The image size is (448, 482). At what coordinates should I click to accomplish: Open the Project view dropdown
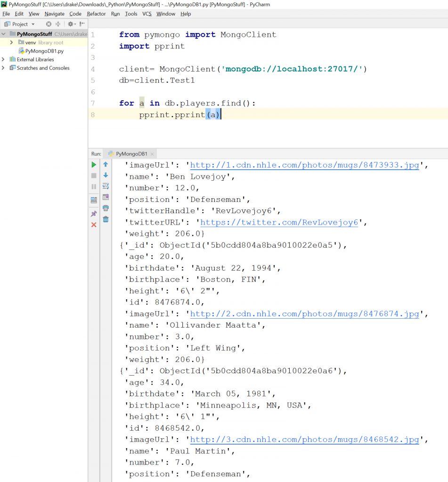(33, 24)
